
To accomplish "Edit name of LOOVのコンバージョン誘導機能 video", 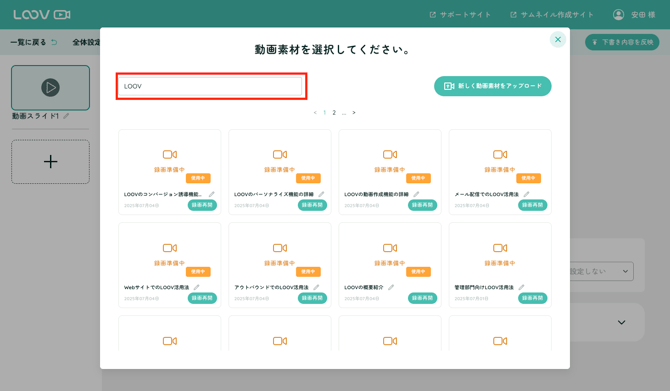I will (x=212, y=194).
